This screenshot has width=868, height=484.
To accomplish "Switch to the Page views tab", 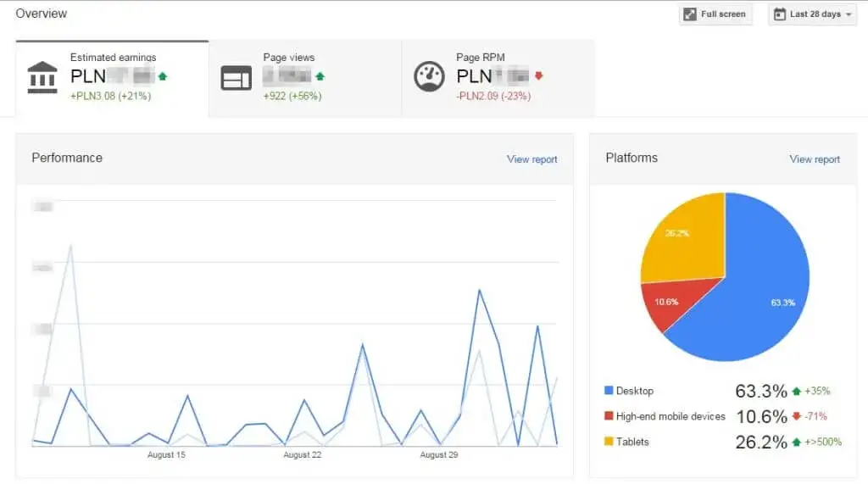I will [304, 79].
